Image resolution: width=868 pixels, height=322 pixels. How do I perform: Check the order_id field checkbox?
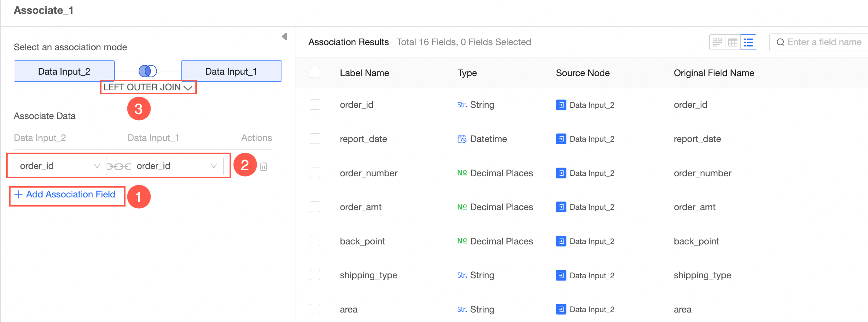[315, 105]
